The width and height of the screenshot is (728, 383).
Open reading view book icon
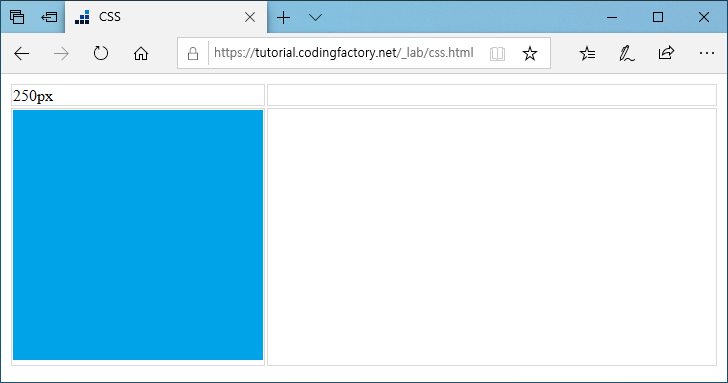497,53
